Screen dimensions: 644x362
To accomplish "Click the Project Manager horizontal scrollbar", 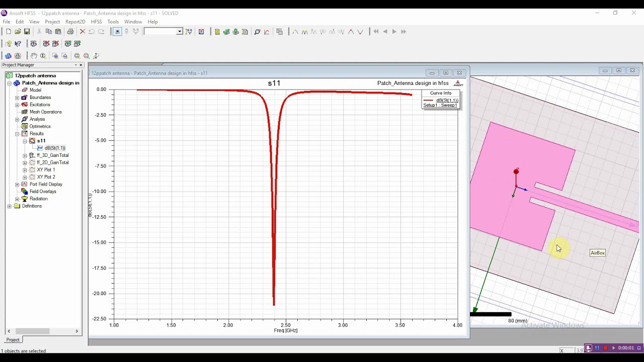I will (x=43, y=331).
